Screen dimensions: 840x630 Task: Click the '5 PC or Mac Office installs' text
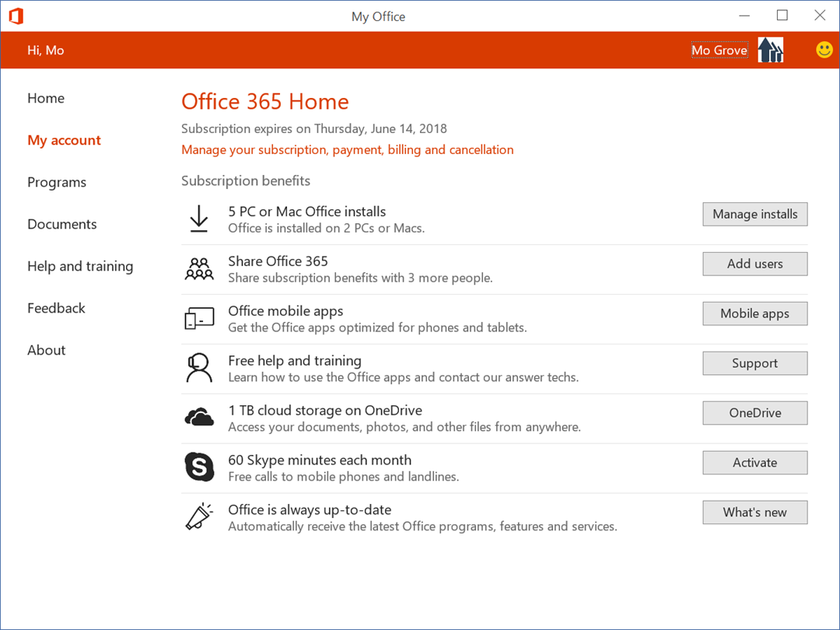point(307,211)
